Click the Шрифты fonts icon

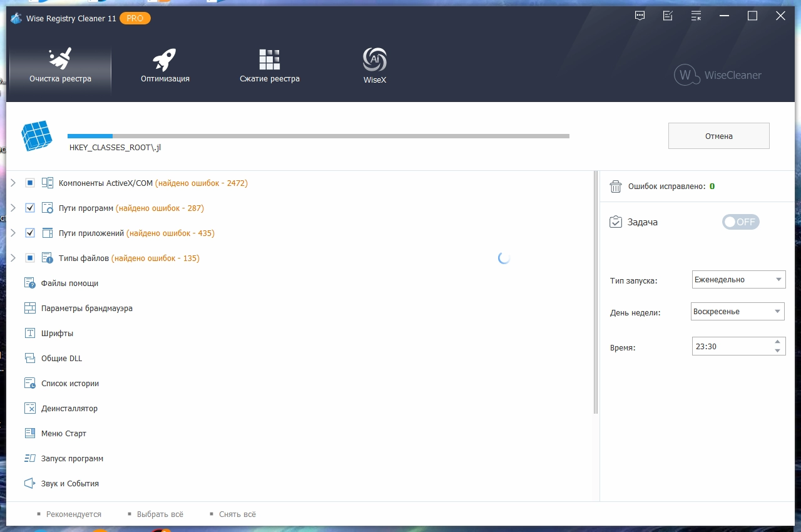coord(30,334)
